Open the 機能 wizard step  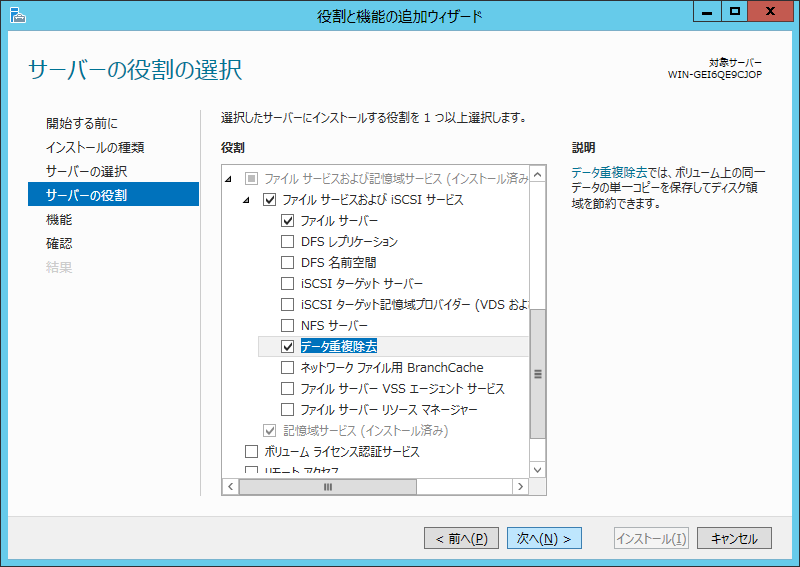[x=59, y=219]
